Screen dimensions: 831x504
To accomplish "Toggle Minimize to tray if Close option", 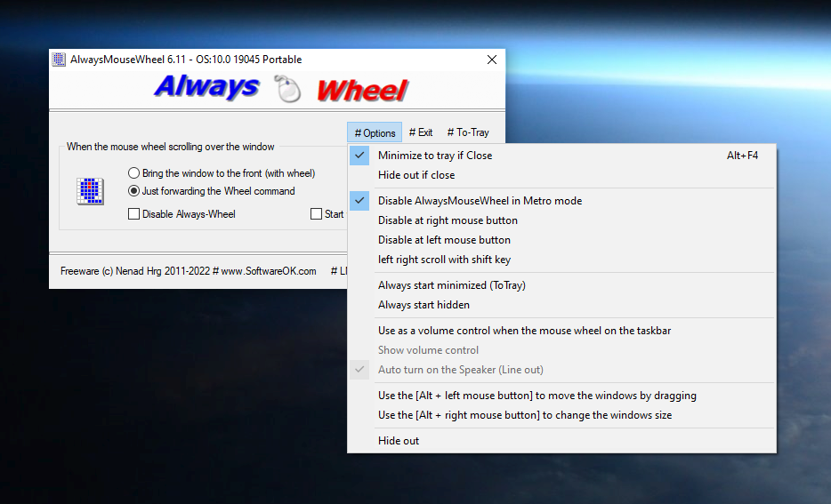I will (561, 156).
